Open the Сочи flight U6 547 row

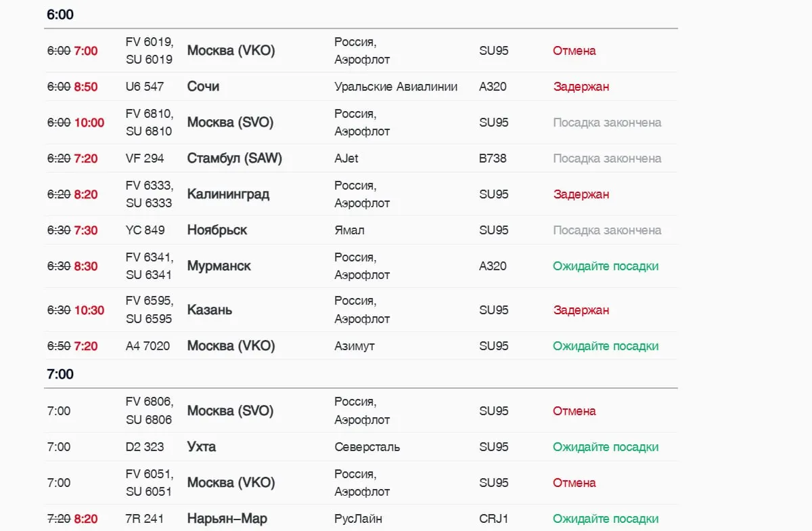point(361,87)
